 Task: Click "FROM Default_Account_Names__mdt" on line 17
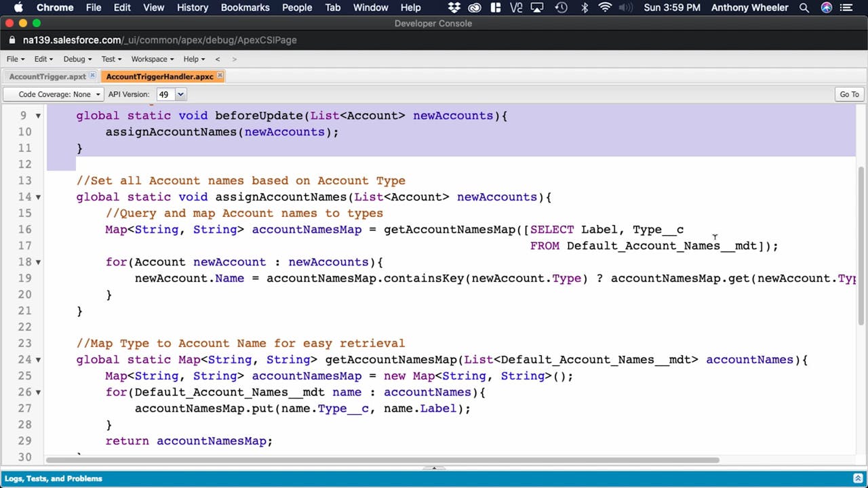point(644,246)
